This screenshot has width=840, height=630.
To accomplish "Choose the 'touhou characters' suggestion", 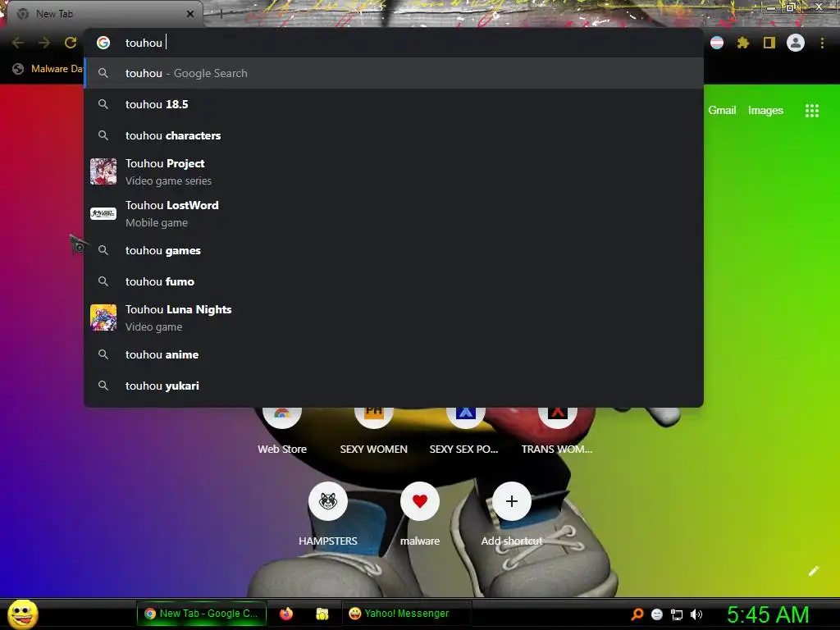I will point(393,135).
